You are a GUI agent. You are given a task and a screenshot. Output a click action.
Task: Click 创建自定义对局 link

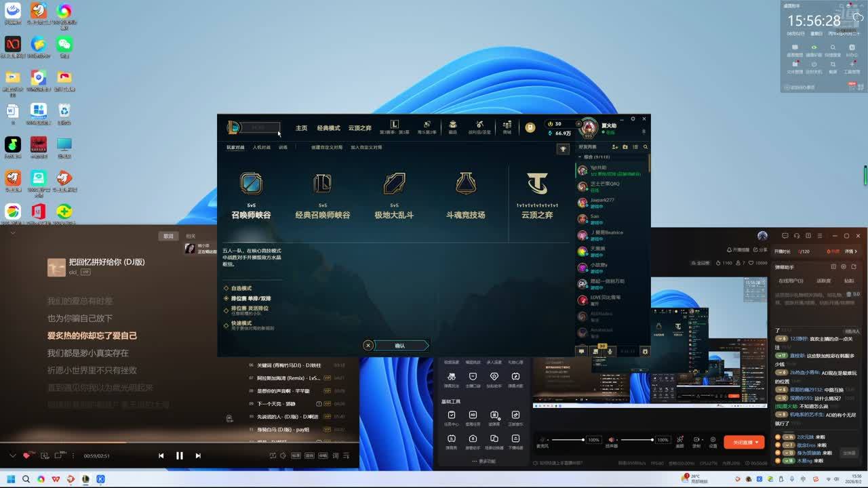pos(327,147)
